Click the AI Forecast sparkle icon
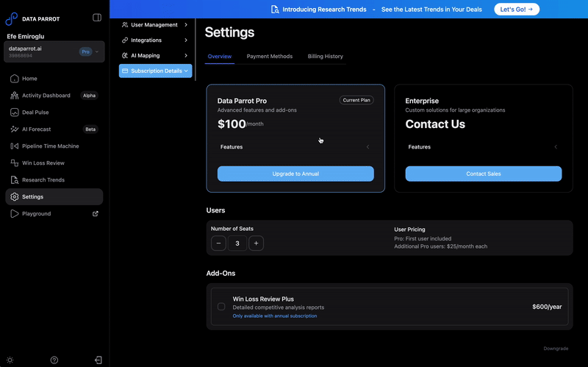Image resolution: width=588 pixels, height=367 pixels. (x=14, y=129)
